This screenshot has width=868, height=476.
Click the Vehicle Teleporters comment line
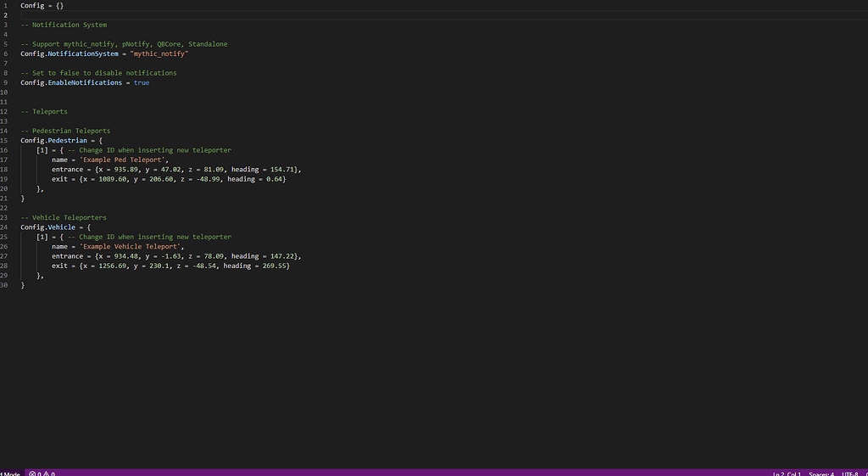point(64,218)
